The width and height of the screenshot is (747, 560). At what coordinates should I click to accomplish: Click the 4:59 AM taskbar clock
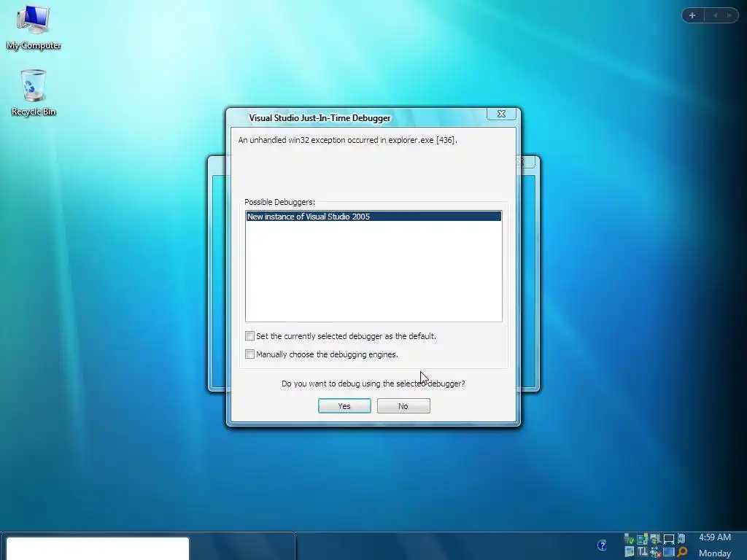pos(715,537)
